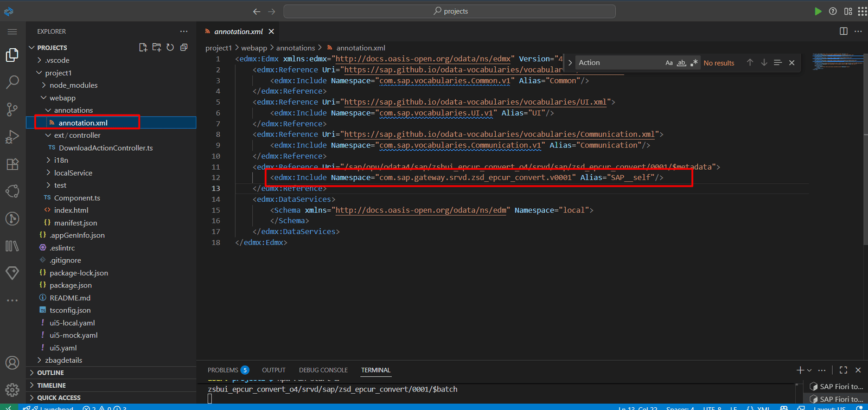The image size is (868, 410).
Task: Click the projects command search box
Action: (x=449, y=11)
